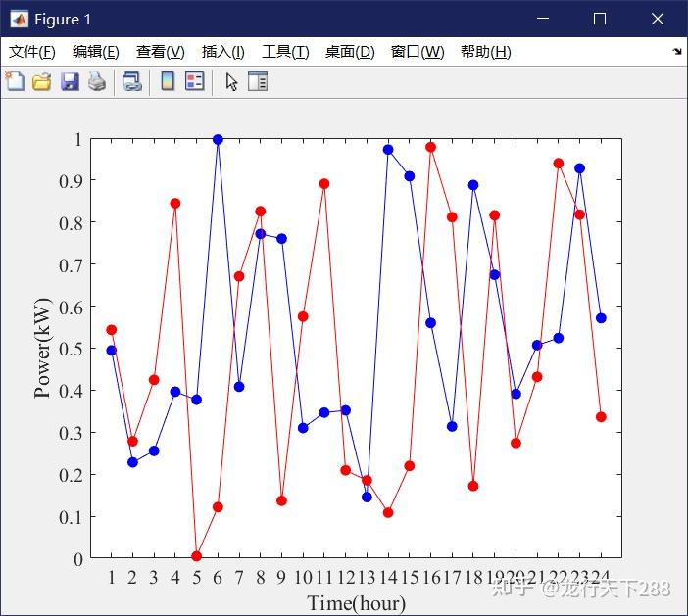Open a file with the folder icon
Image resolution: width=688 pixels, height=616 pixels.
point(42,82)
